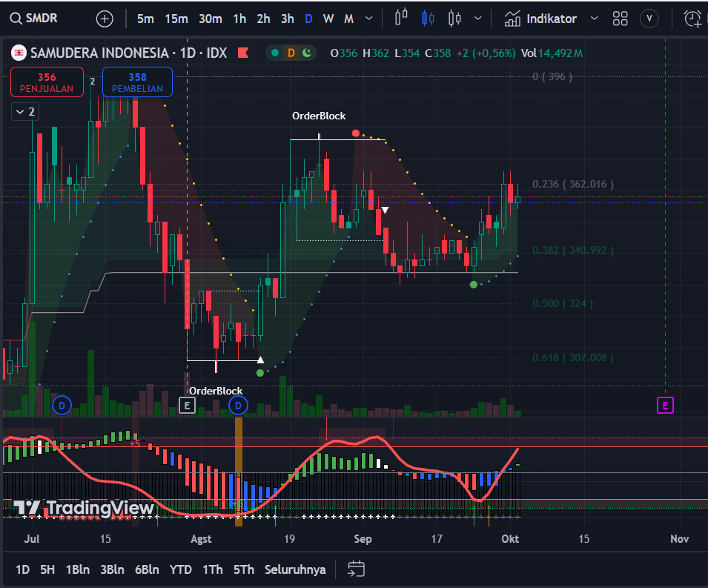The height and width of the screenshot is (588, 708).
Task: Switch to the monthly M timeframe
Action: (x=348, y=19)
